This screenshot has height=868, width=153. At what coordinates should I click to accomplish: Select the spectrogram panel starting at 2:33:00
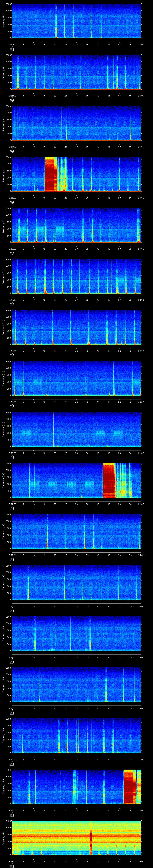[x=77, y=583]
